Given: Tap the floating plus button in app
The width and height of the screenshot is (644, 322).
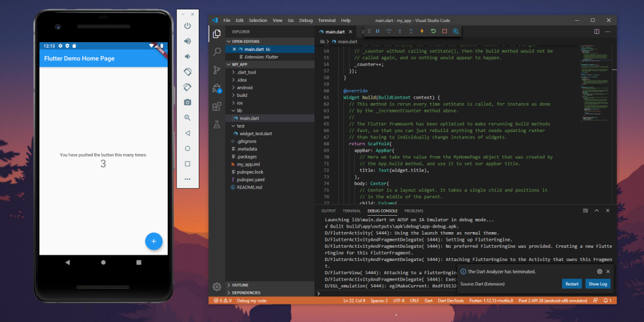Looking at the screenshot, I should [153, 241].
